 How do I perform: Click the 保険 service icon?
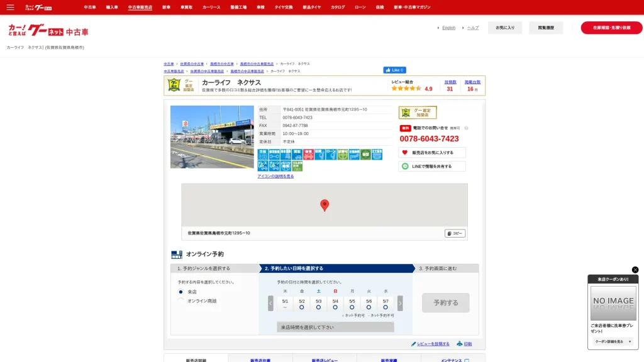pyautogui.click(x=319, y=155)
